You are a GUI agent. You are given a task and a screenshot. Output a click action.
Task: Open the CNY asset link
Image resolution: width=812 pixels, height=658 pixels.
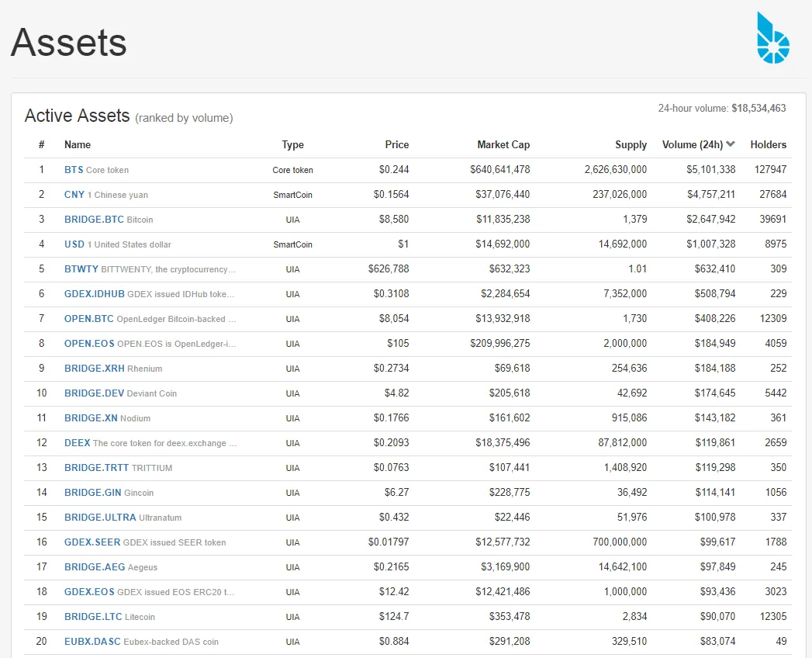pos(74,194)
